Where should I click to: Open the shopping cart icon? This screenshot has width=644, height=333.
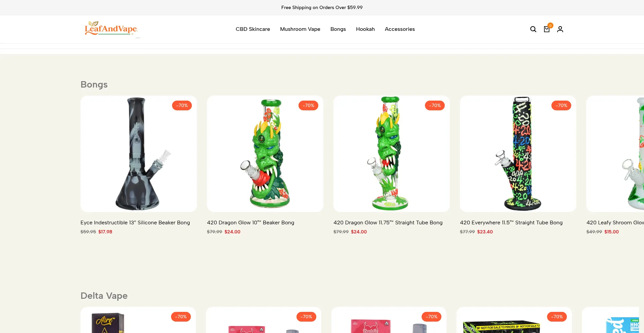(x=546, y=29)
